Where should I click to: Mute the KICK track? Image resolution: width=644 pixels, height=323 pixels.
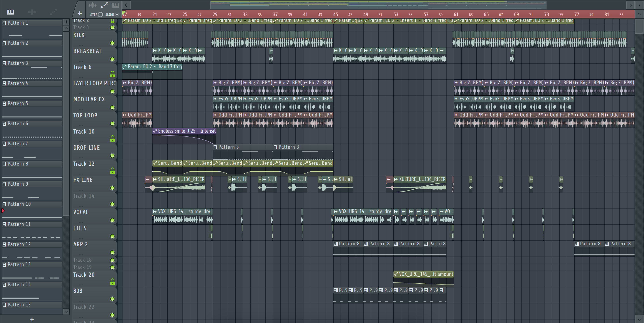coord(112,43)
